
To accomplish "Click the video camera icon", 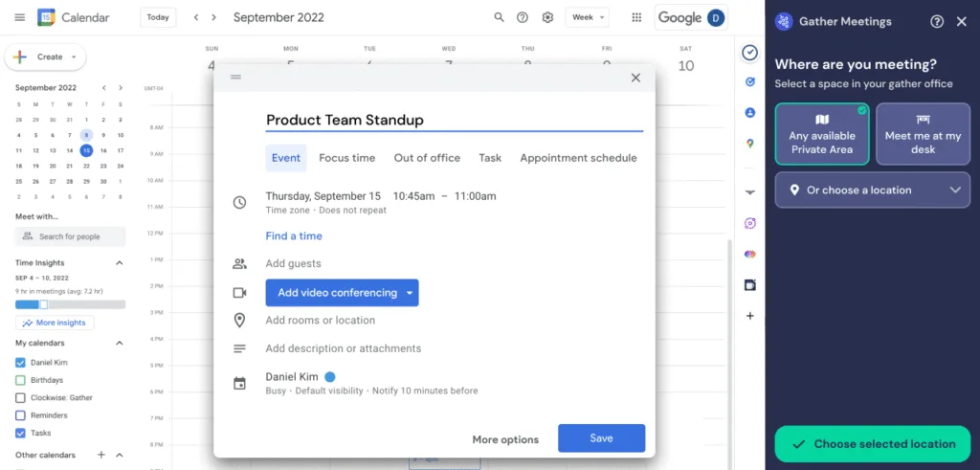I will 239,293.
